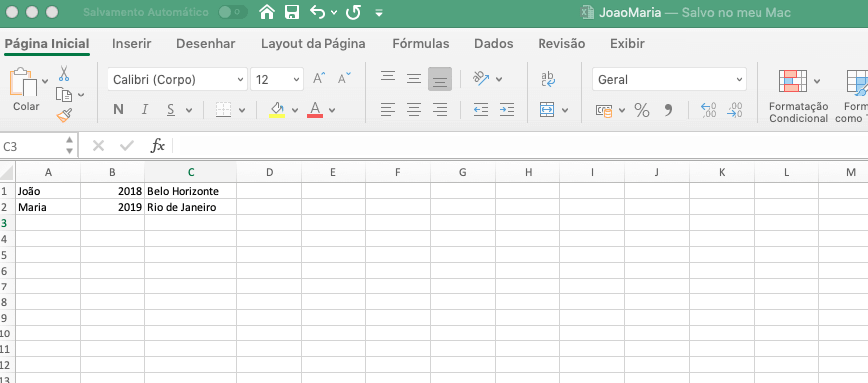Decrease decimal places
The image size is (868, 383).
pyautogui.click(x=734, y=110)
